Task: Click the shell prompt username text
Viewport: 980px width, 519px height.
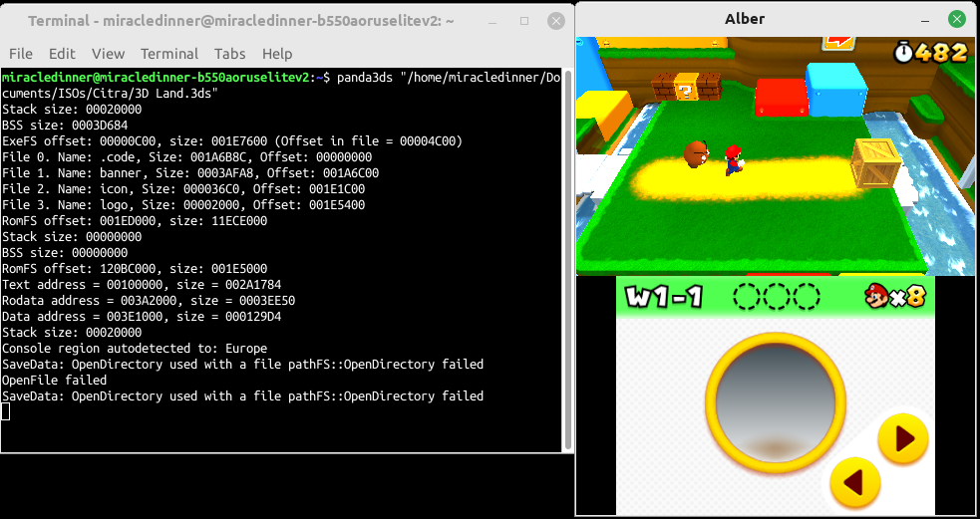Action: pos(157,78)
